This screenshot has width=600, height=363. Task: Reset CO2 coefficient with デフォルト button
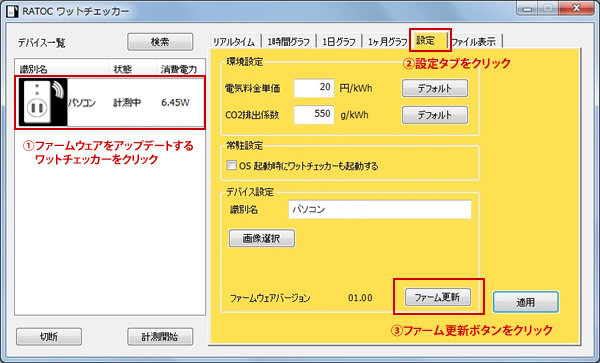point(435,115)
